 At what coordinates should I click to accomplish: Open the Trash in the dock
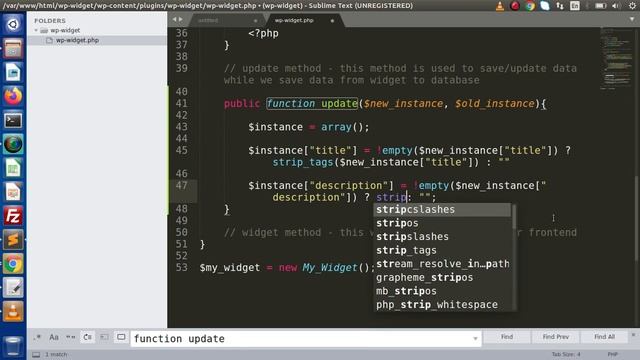[x=13, y=346]
